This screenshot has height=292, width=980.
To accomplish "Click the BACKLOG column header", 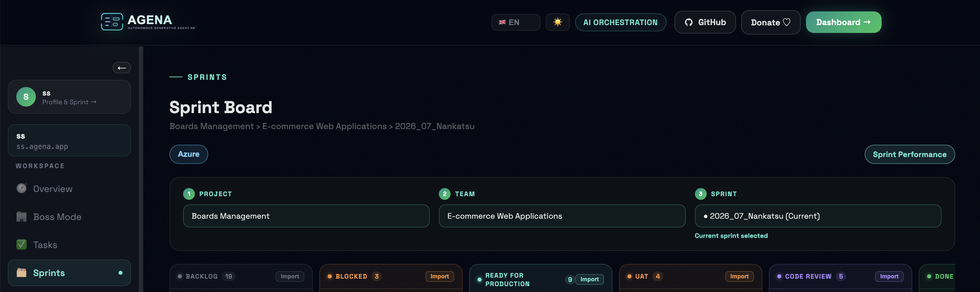I will click(202, 276).
